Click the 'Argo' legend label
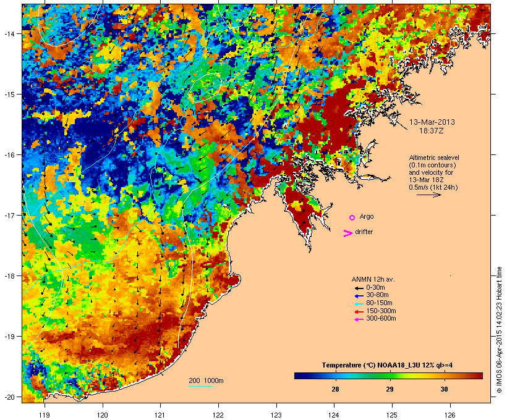 (x=367, y=216)
